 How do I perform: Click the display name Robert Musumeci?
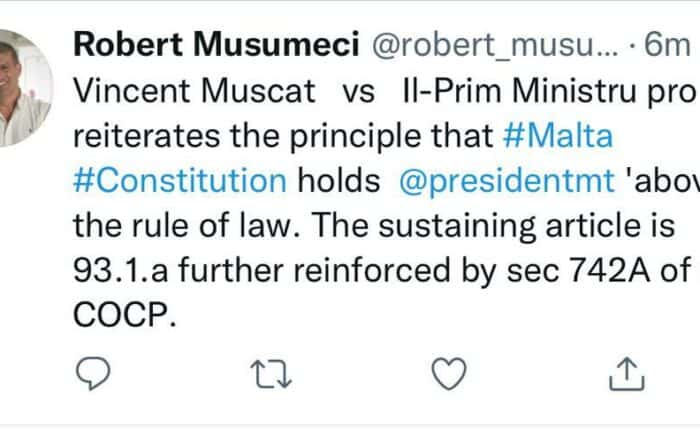click(210, 43)
